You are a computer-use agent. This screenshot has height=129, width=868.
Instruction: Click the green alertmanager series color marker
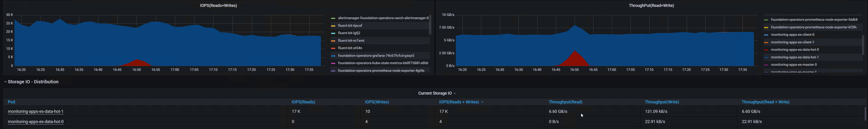click(333, 18)
